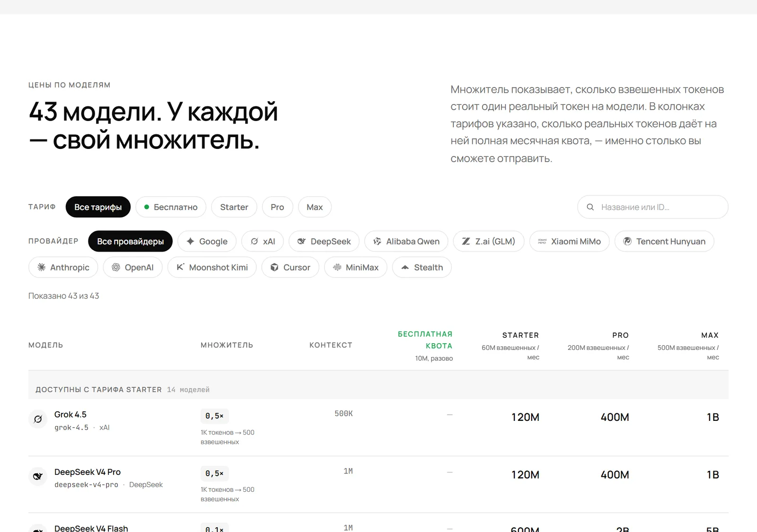Filter by the 'Бесплатно' tariff
Viewport: 757px width, 532px height.
pyautogui.click(x=171, y=207)
